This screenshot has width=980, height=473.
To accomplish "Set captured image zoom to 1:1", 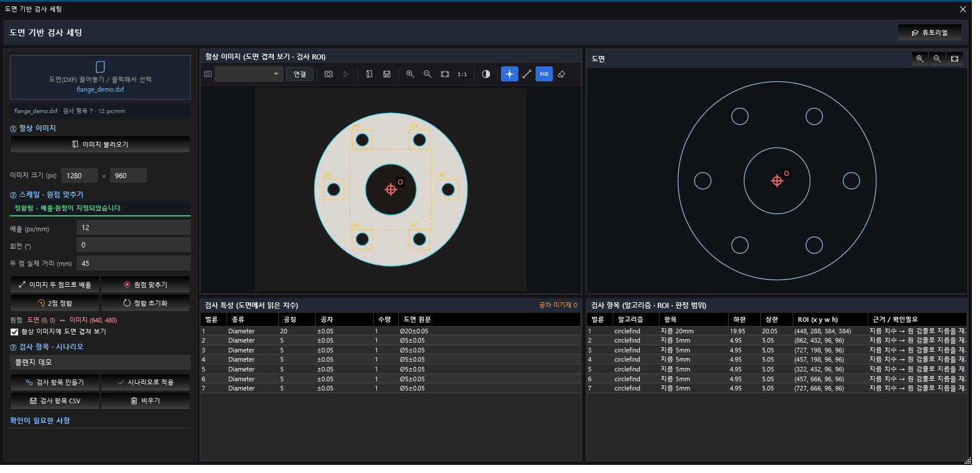I will (x=462, y=74).
